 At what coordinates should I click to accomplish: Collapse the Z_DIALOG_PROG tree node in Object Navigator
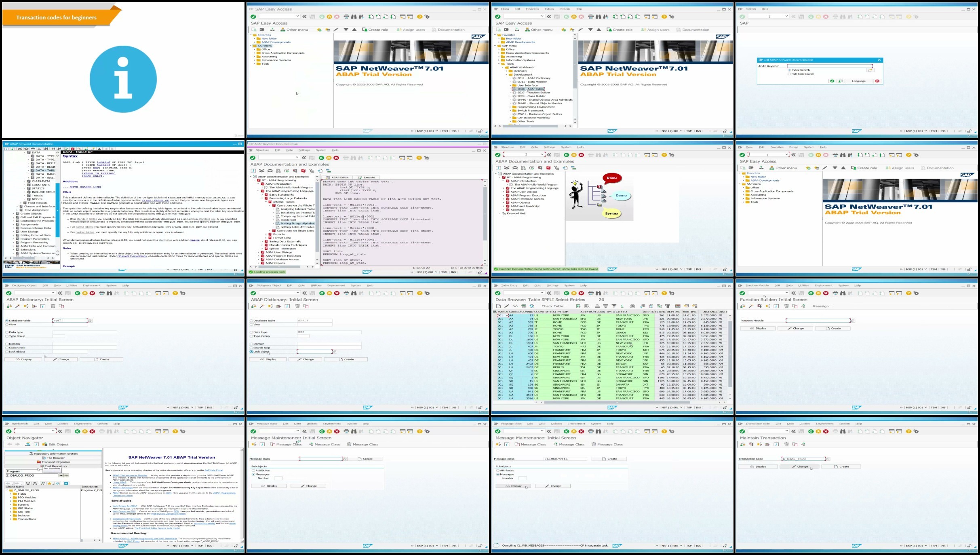[x=7, y=490]
